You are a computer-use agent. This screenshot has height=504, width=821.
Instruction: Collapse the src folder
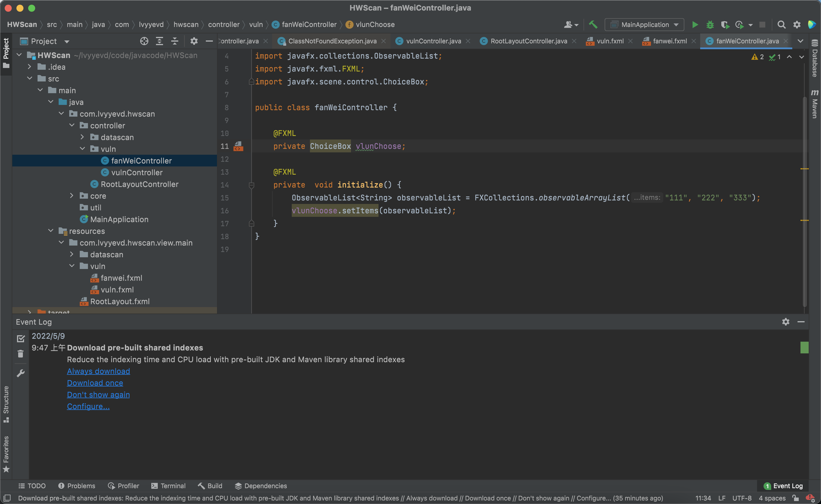click(x=29, y=78)
